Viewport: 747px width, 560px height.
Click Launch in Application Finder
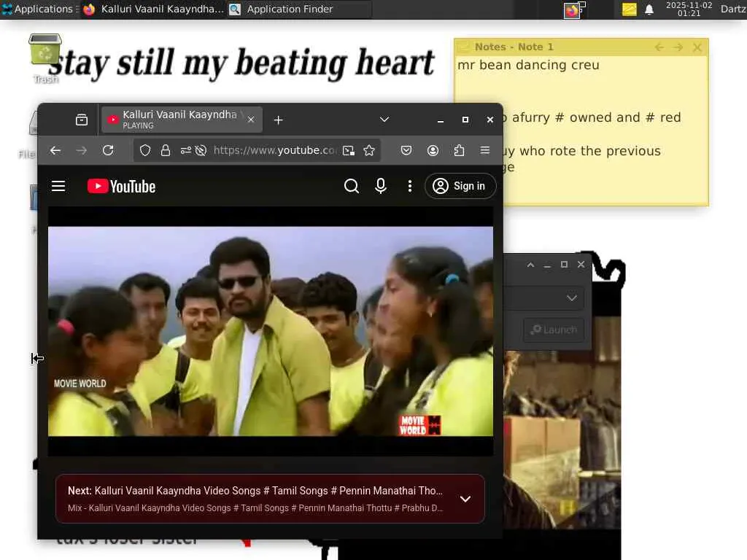coord(554,330)
